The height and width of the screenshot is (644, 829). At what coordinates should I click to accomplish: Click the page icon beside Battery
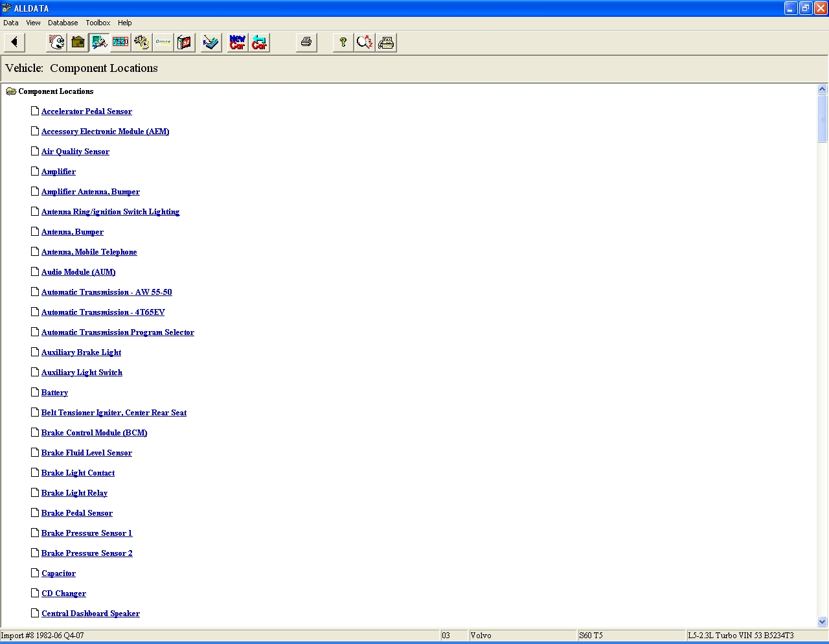point(35,392)
